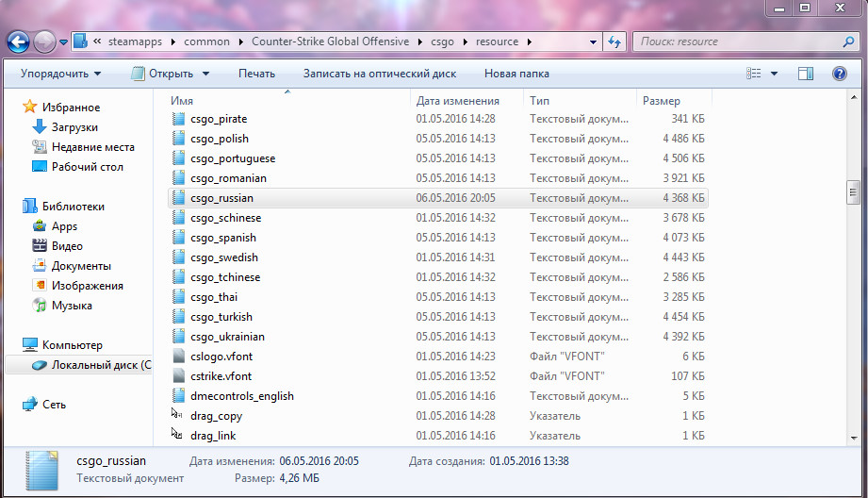
Task: Select the csgo_ukrainian file
Action: (227, 337)
